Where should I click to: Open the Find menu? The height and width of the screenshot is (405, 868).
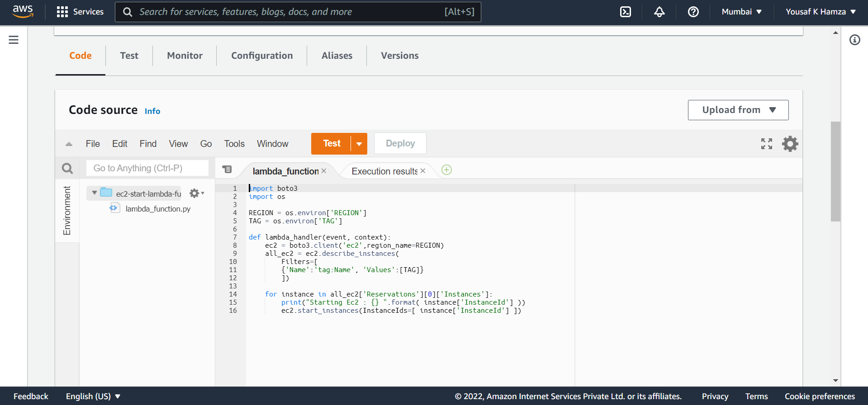point(148,144)
